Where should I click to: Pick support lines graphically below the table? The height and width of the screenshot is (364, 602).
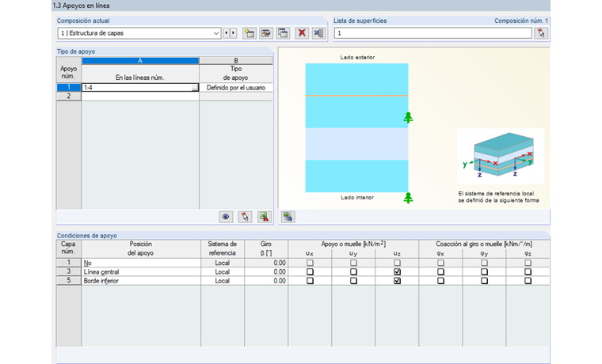245,217
